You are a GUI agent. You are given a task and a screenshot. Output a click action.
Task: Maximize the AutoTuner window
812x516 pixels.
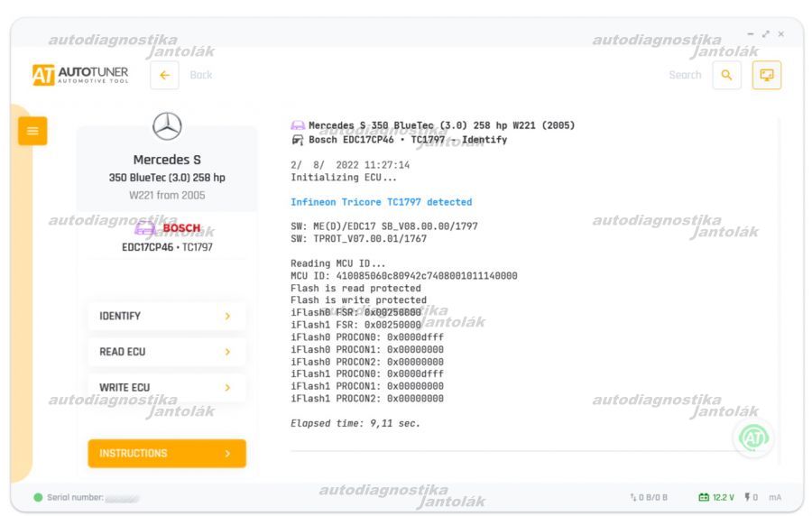(x=765, y=33)
